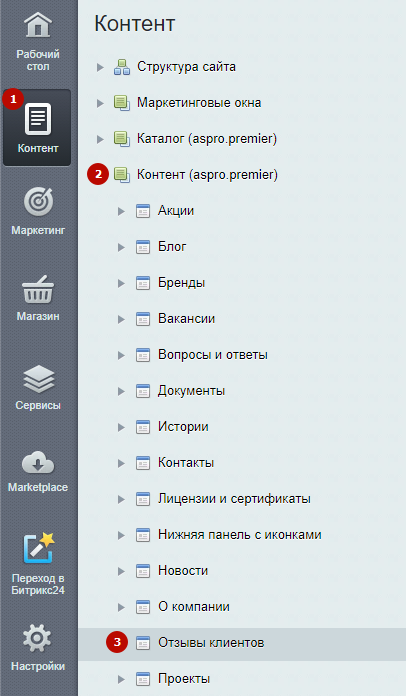
Task: Open Лицензии и сертификаты item
Action: point(234,498)
